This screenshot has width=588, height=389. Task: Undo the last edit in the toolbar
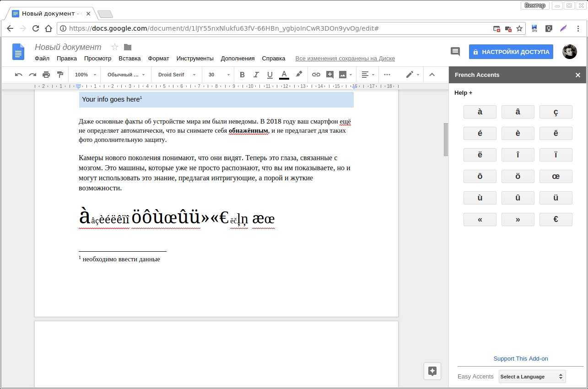[x=19, y=75]
